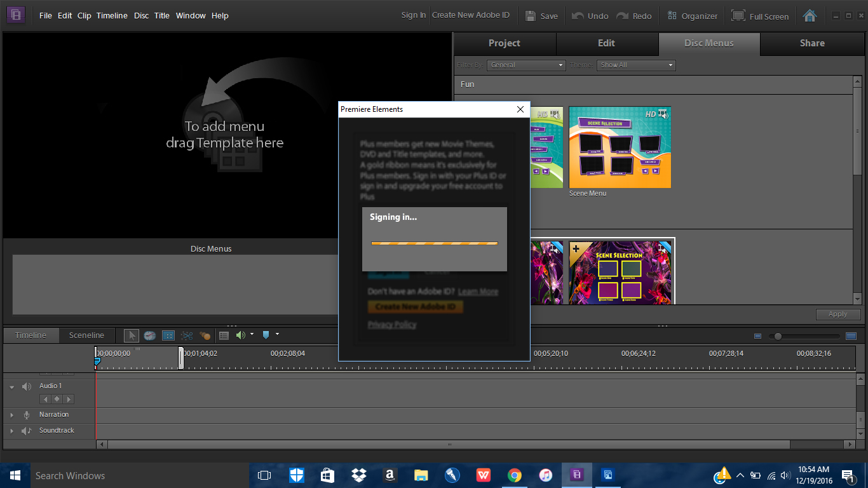868x488 pixels.
Task: Click the Redo arrow icon
Action: tap(623, 16)
